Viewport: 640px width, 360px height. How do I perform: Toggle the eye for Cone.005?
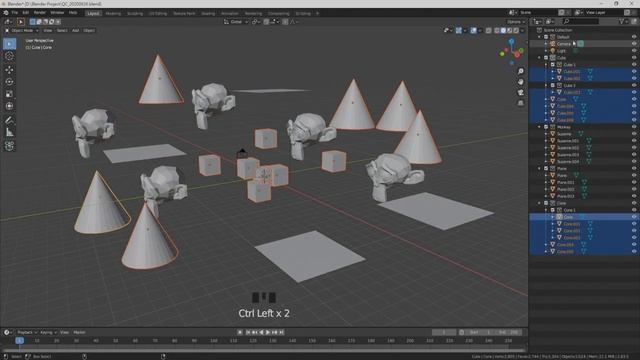click(x=634, y=251)
